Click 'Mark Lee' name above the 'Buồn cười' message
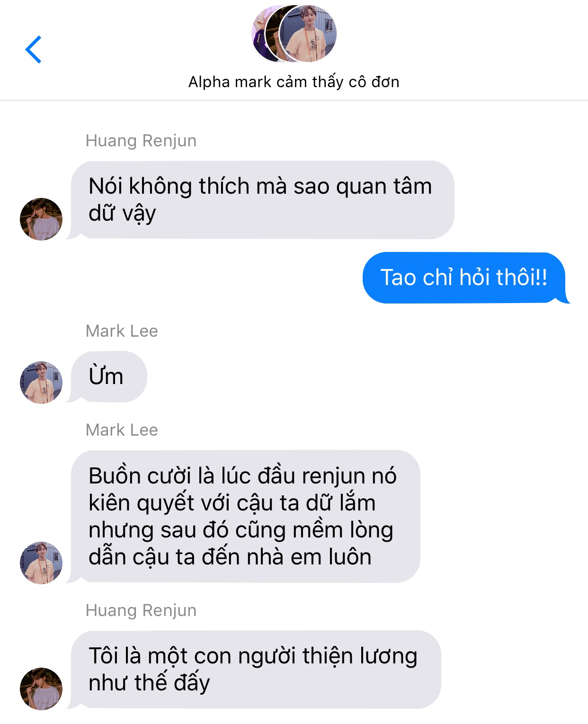Viewport: 588px width, 724px height. tap(122, 430)
